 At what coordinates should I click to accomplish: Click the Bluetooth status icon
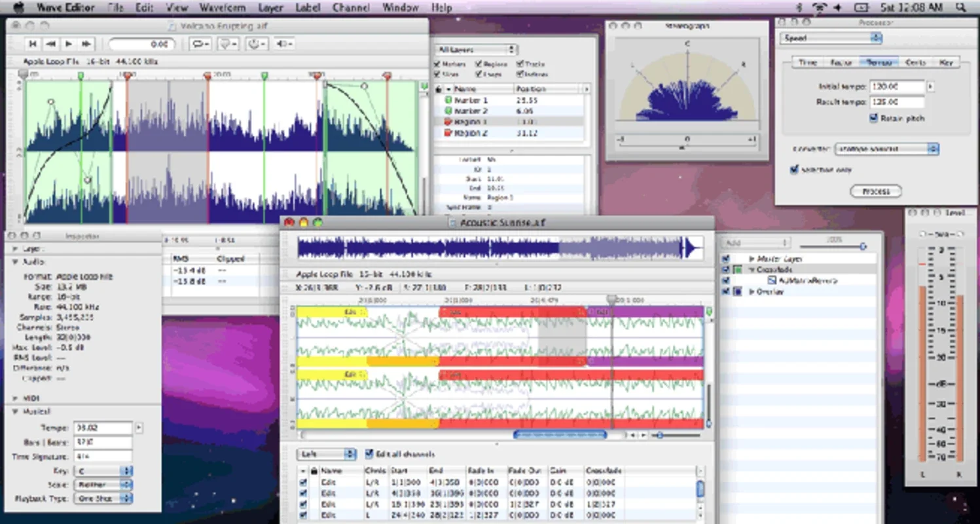point(799,8)
